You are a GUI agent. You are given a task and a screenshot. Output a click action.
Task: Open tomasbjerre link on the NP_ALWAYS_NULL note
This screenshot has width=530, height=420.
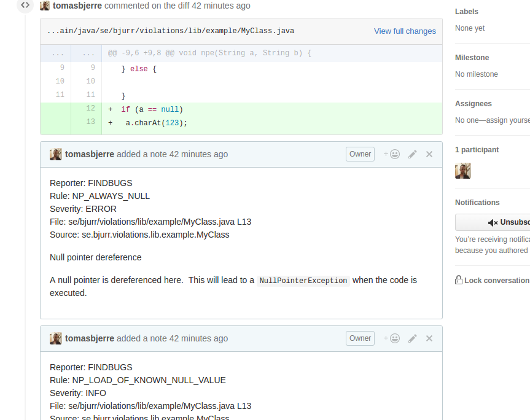pos(90,154)
